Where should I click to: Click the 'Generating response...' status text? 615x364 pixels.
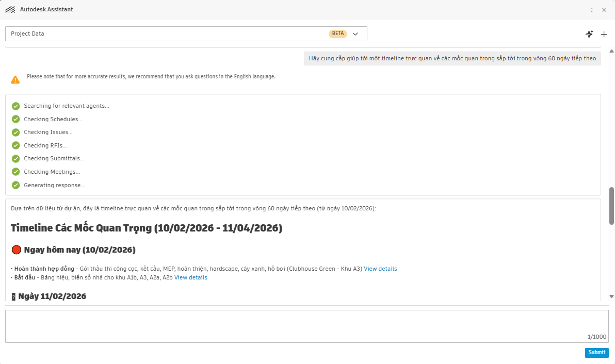55,185
